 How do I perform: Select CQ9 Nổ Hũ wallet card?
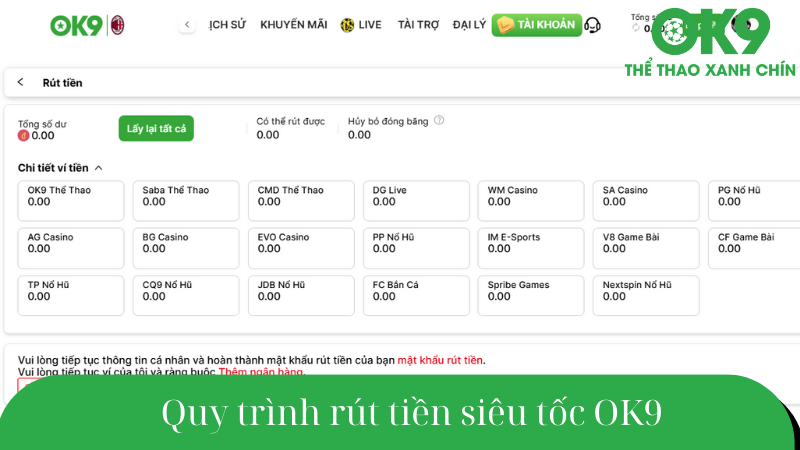(x=186, y=295)
